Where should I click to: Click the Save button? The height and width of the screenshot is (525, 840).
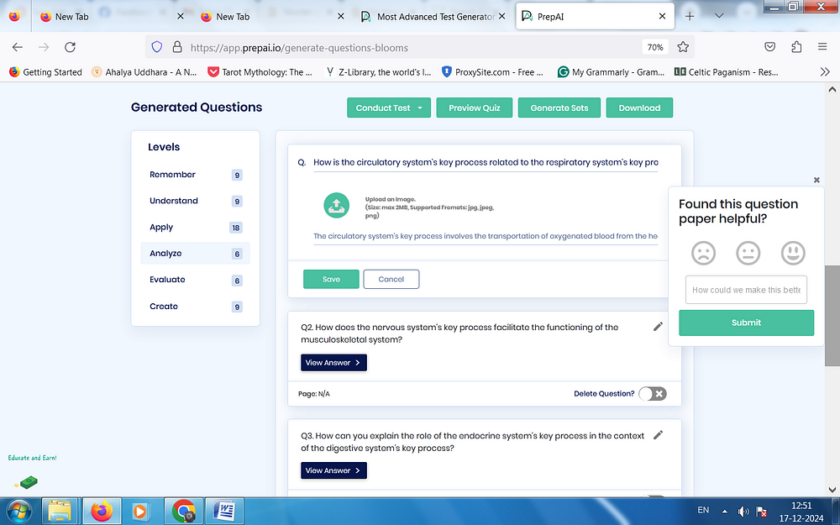331,279
